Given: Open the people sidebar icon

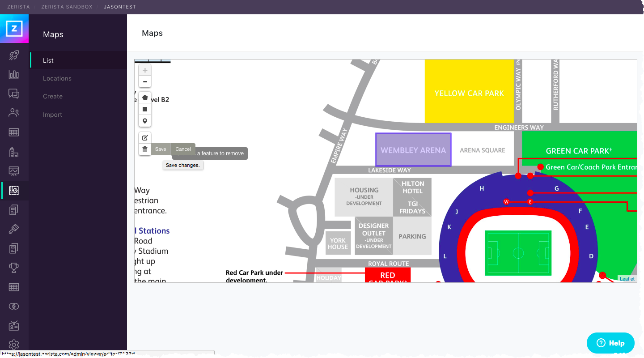Looking at the screenshot, I should (14, 113).
